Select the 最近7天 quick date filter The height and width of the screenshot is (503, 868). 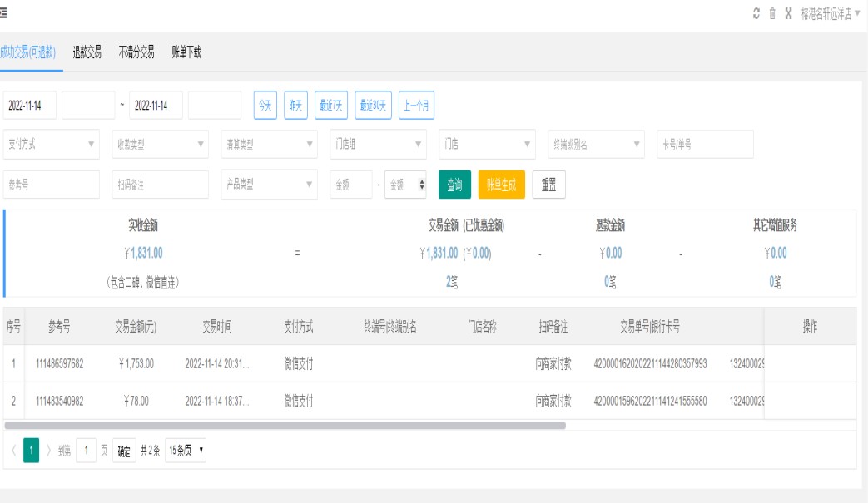pos(331,106)
